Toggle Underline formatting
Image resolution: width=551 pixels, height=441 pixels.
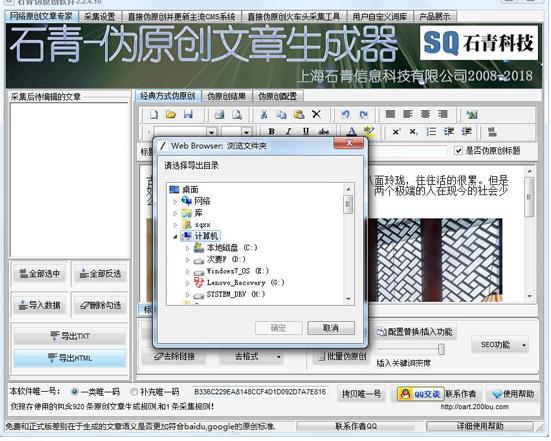pos(306,131)
